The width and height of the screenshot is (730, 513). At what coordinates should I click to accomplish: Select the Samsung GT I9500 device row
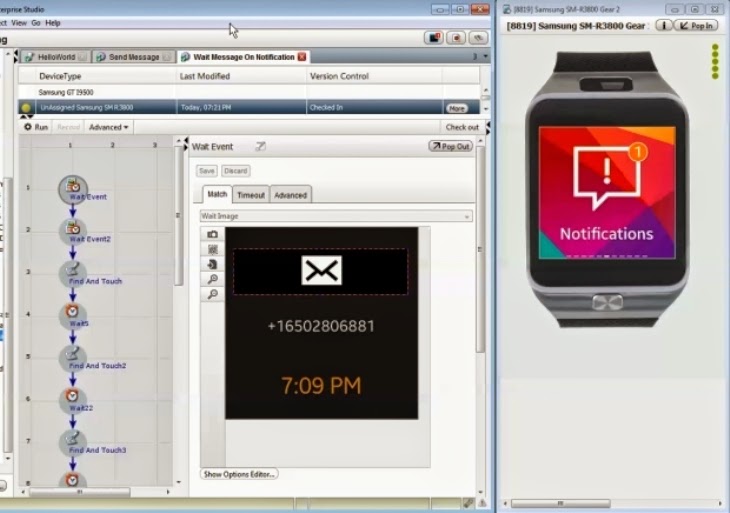tap(249, 92)
